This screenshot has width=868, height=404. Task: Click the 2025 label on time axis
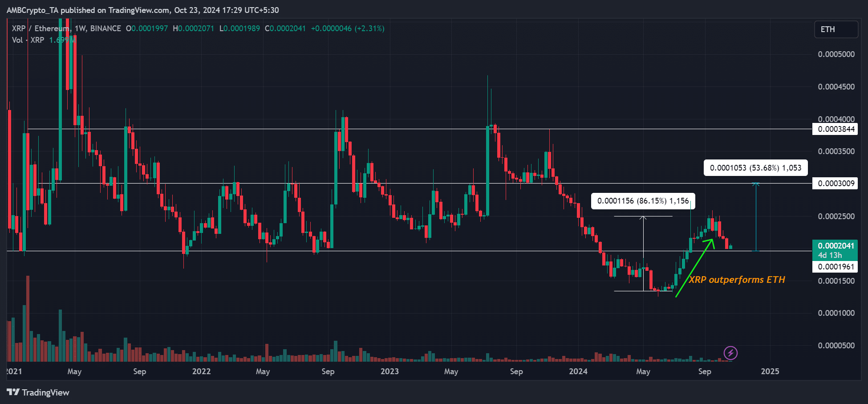[770, 371]
